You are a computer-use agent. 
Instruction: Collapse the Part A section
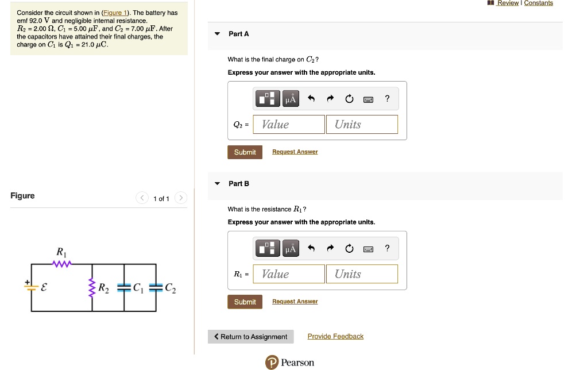[217, 33]
